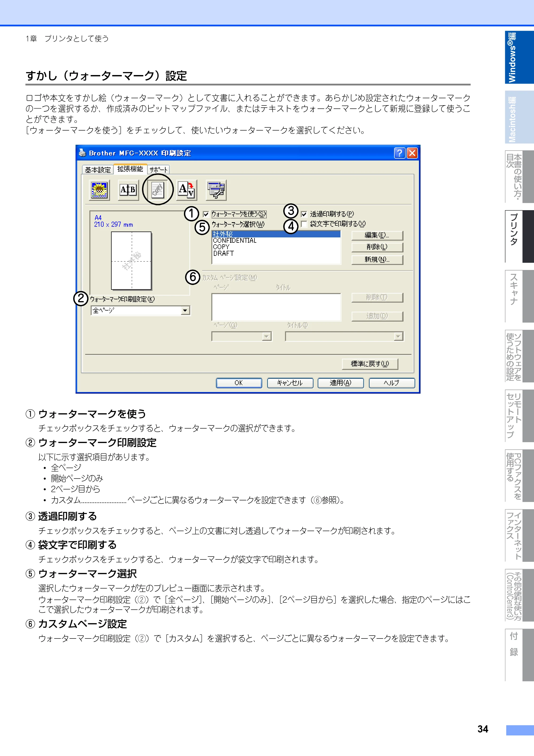Open the Windows編 side tab
The width and height of the screenshot is (534, 756).
coord(519,57)
